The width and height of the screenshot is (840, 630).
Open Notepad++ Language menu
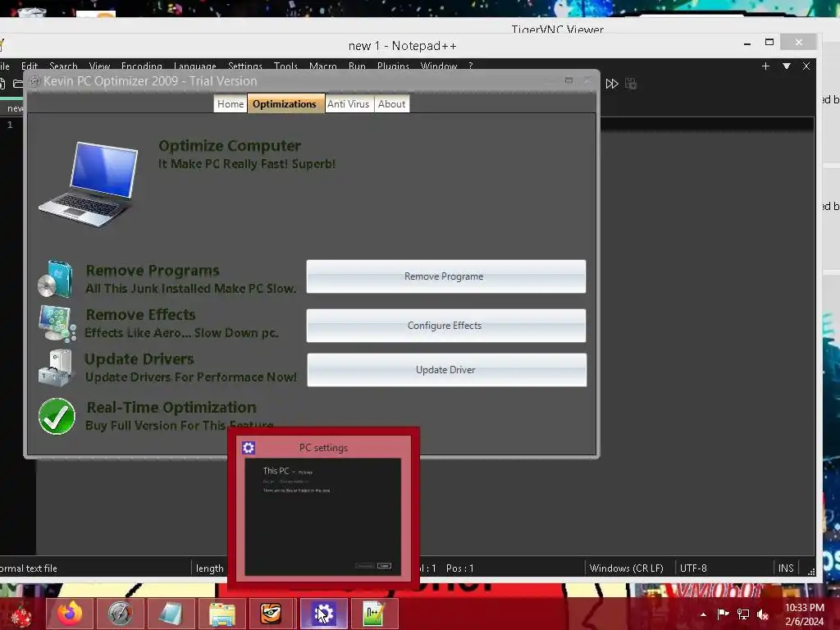pyautogui.click(x=195, y=66)
